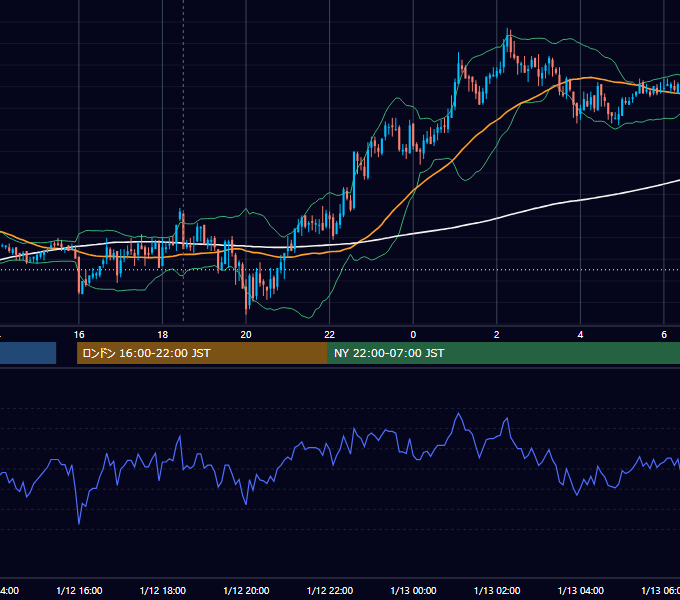Screen dimensions: 680x600
Task: Click the 1/12 16:00 date label
Action: pos(79,590)
